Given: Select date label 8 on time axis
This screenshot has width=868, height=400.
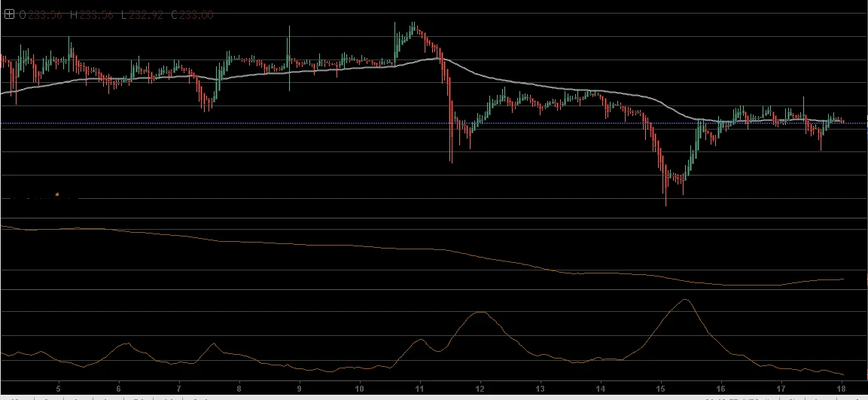Looking at the screenshot, I should point(239,389).
